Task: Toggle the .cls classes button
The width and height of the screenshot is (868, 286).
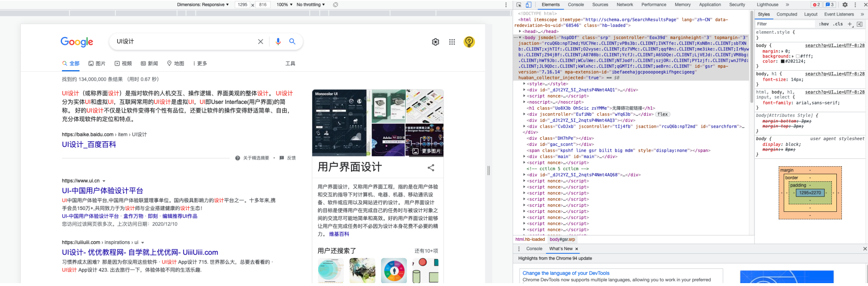Action: (x=838, y=24)
